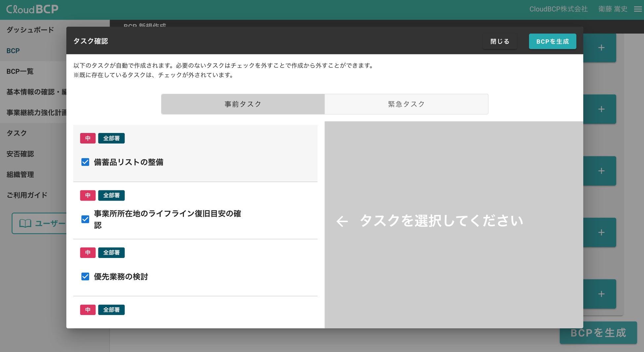The image size is (644, 352).
Task: Select the 優先業務の検討 task title
Action: 121,276
